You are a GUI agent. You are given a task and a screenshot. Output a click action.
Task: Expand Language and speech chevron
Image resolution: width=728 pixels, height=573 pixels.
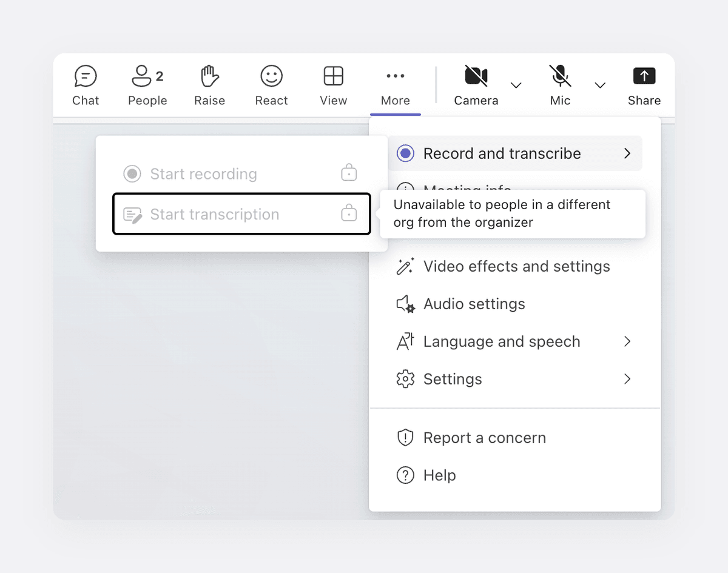pyautogui.click(x=627, y=341)
